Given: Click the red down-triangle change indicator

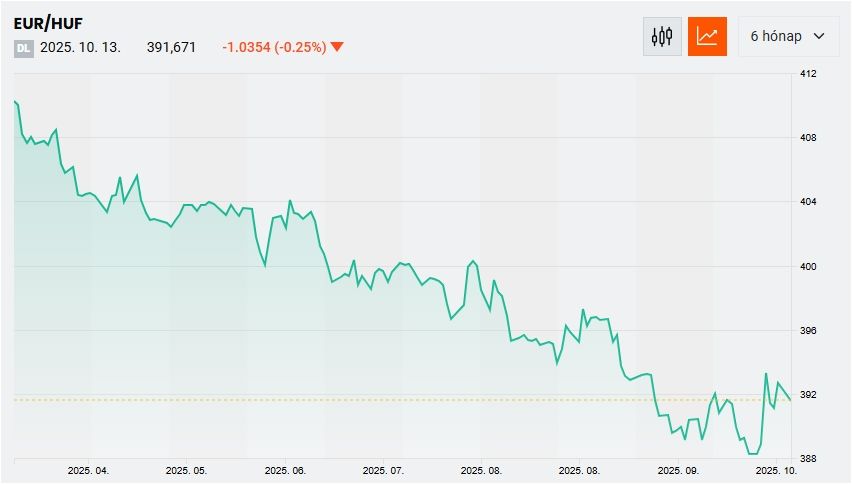Looking at the screenshot, I should (337, 47).
